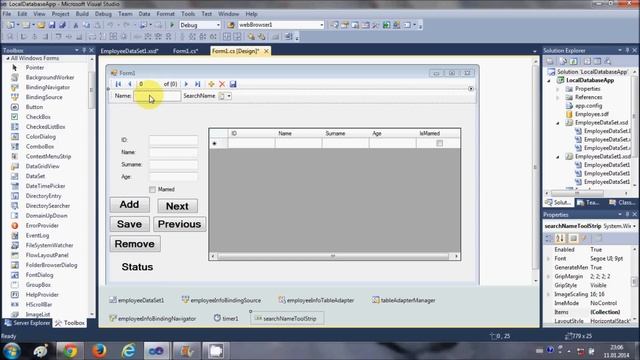This screenshot has width=640, height=360.
Task: Open the SearchName button dropdown arrow
Action: (x=229, y=96)
